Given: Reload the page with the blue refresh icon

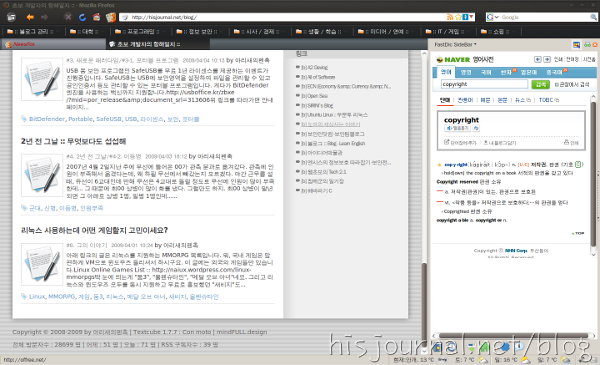Looking at the screenshot, I should click(x=82, y=17).
